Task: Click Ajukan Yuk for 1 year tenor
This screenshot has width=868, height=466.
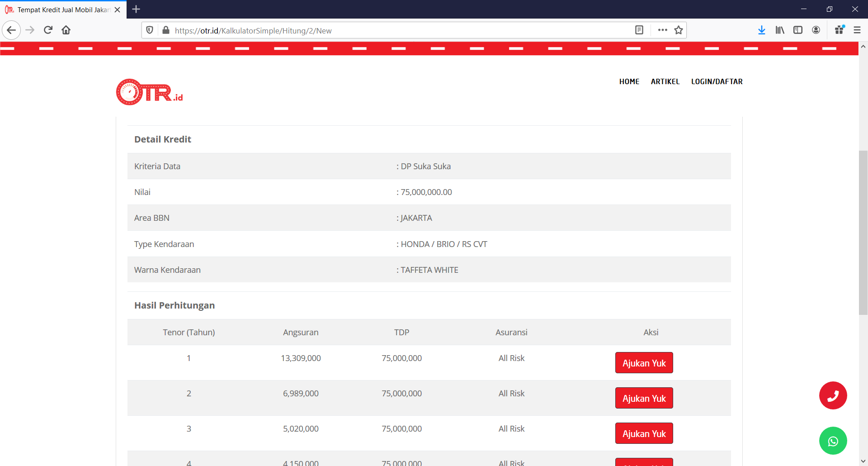Action: pos(644,363)
